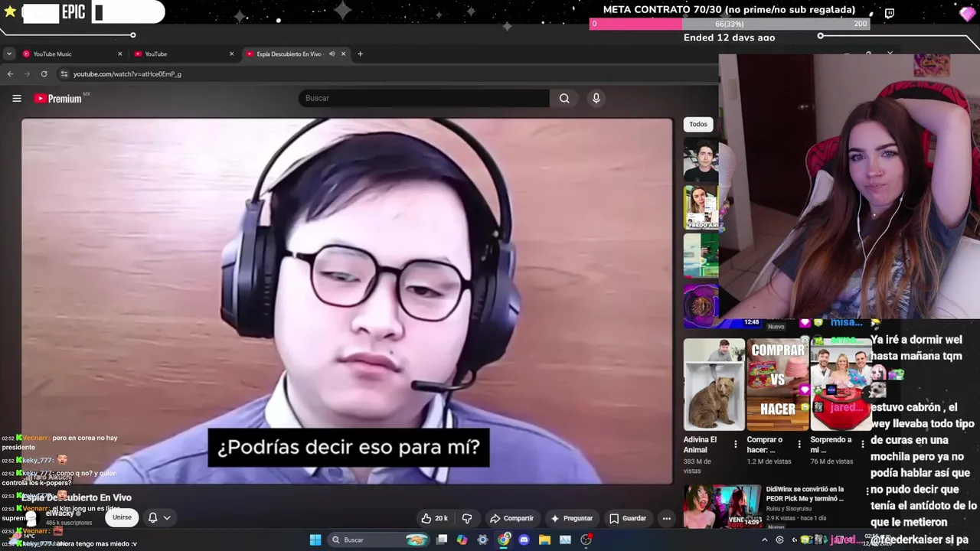Open suggested video thumbnail labeled FREDO
Screen dimensions: 980x551
[701, 207]
